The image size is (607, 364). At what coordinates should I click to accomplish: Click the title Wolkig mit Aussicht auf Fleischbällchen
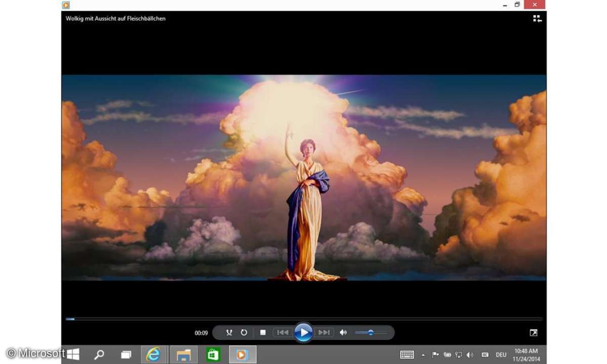115,18
